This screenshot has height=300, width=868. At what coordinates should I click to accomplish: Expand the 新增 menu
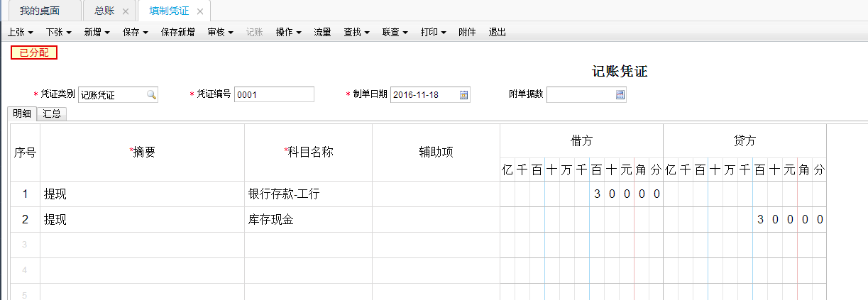(97, 32)
